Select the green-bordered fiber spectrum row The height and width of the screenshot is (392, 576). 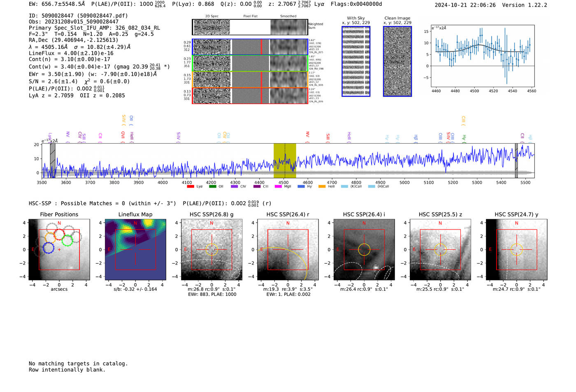250,63
